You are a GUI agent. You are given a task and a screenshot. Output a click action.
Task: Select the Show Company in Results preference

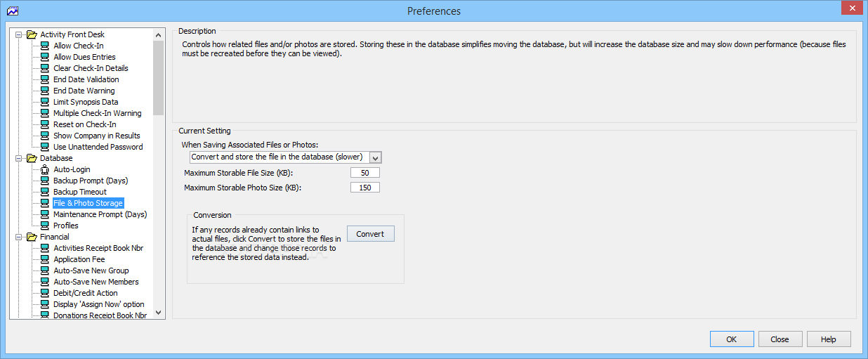[x=97, y=136]
